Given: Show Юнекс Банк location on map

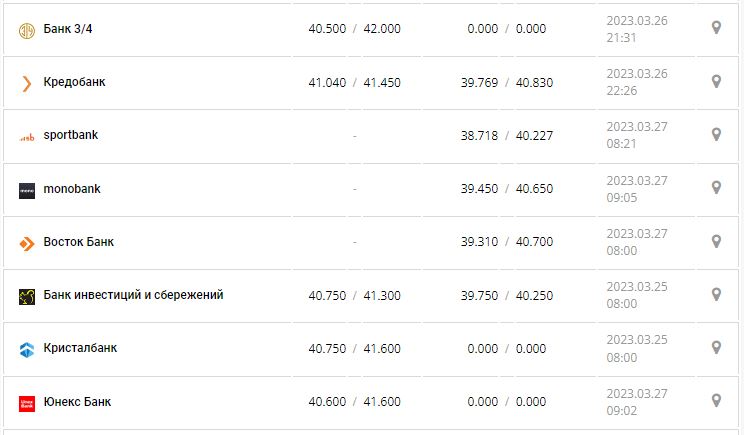Looking at the screenshot, I should [716, 400].
